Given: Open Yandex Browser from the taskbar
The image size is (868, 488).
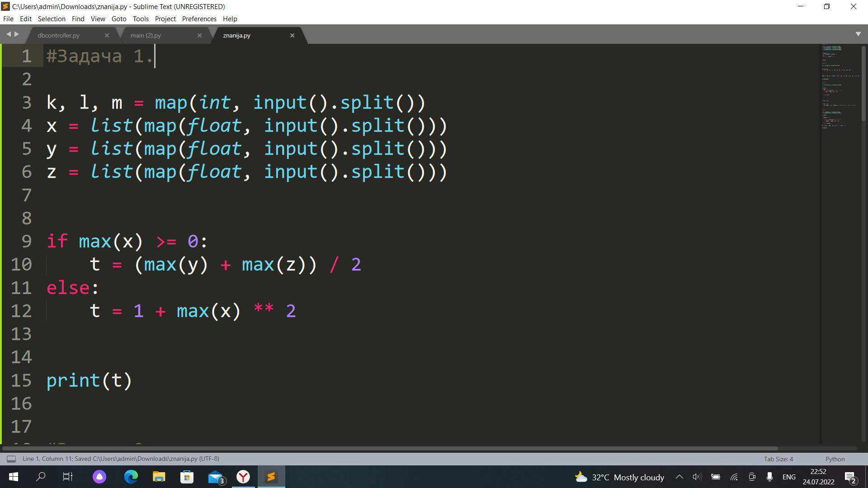Looking at the screenshot, I should coord(243,477).
